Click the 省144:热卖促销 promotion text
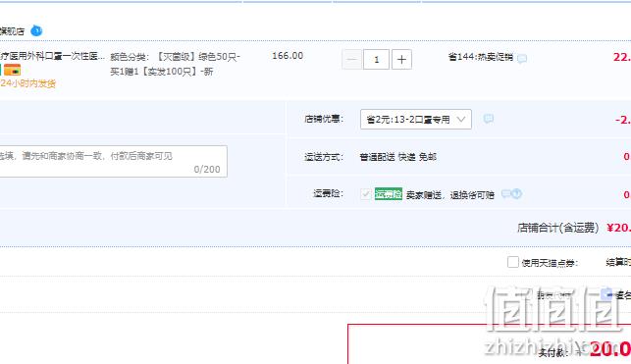631x364 pixels. 481,57
